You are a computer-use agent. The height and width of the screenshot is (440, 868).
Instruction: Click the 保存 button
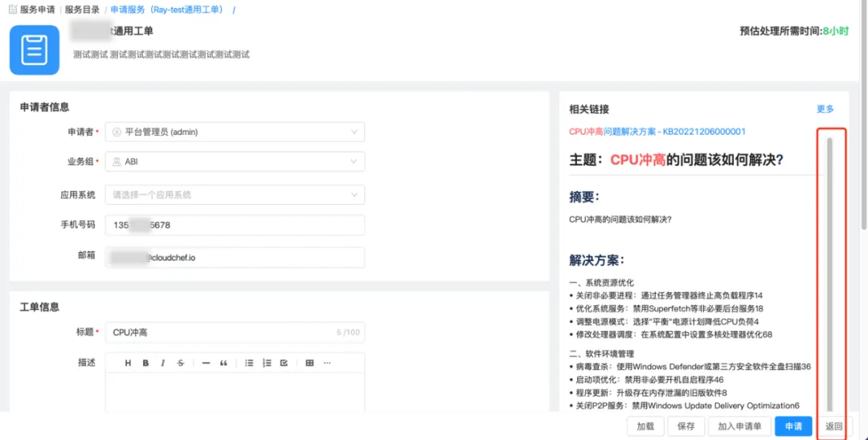[x=686, y=426]
